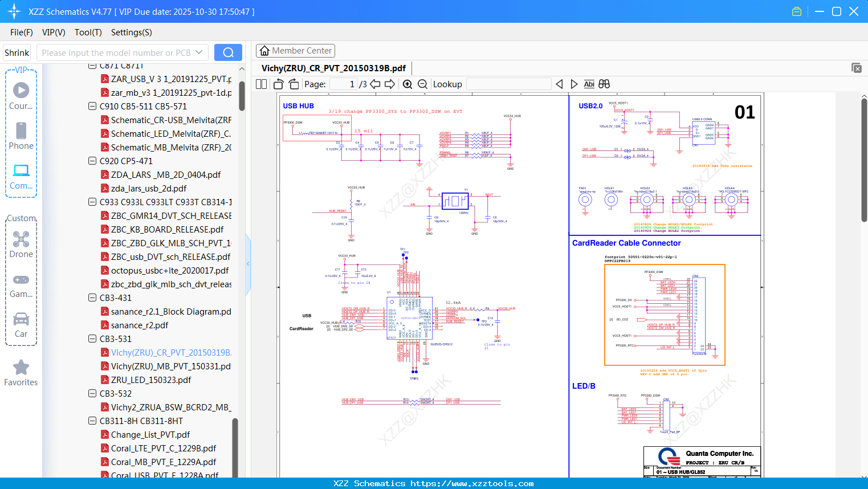Open model number dropdown arrow
This screenshot has height=489, width=868.
tap(199, 52)
